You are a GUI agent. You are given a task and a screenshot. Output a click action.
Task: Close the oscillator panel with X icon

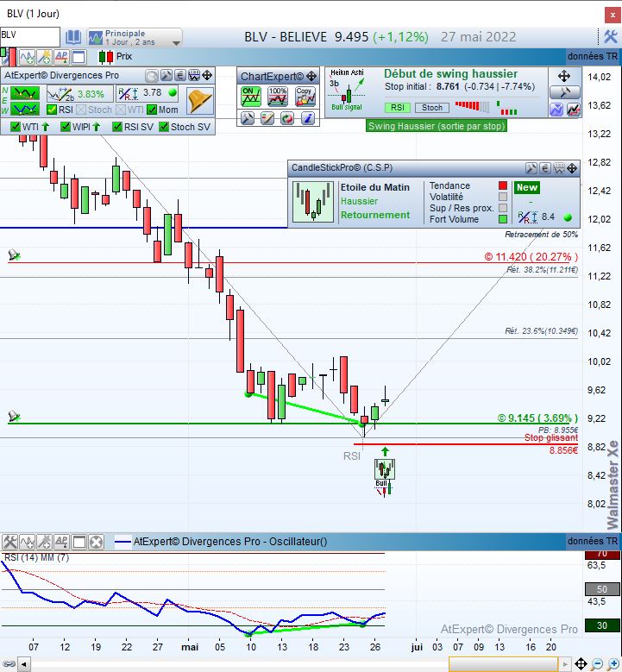[97, 542]
